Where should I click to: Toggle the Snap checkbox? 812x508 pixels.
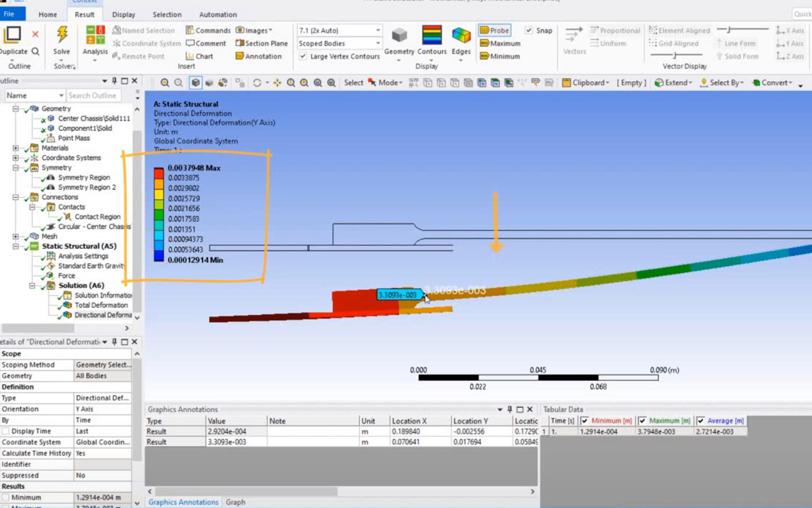[529, 31]
